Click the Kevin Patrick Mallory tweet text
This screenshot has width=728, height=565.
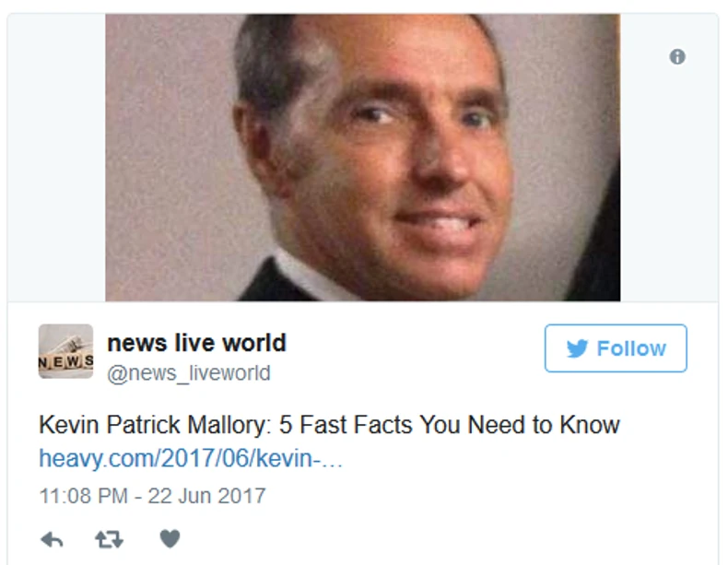tap(329, 424)
